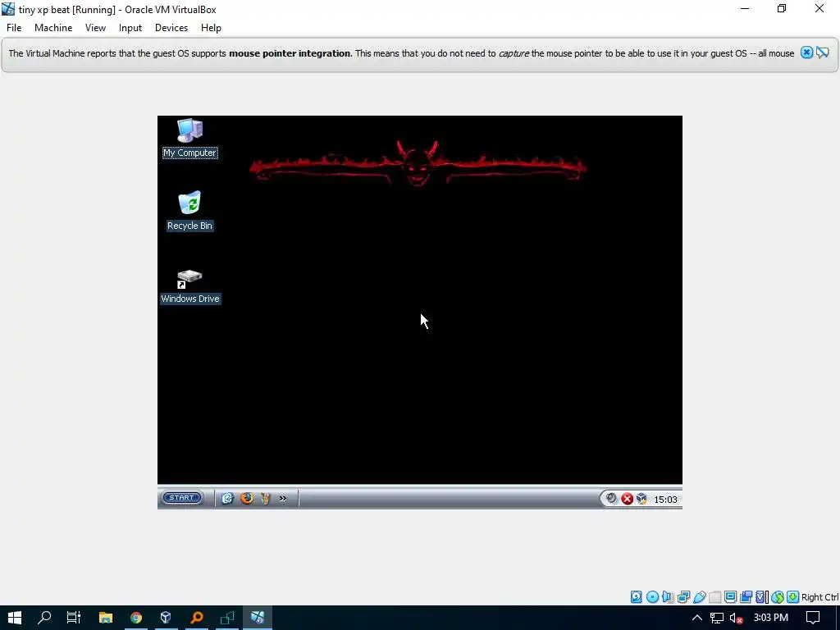Screen dimensions: 840x630
Task: Launch Firefox from XP quick launch
Action: (247, 498)
